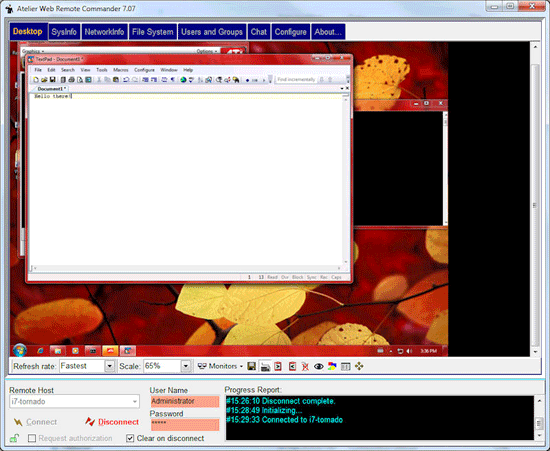Click the window layout panel icon
550x451 pixels.
tap(346, 366)
